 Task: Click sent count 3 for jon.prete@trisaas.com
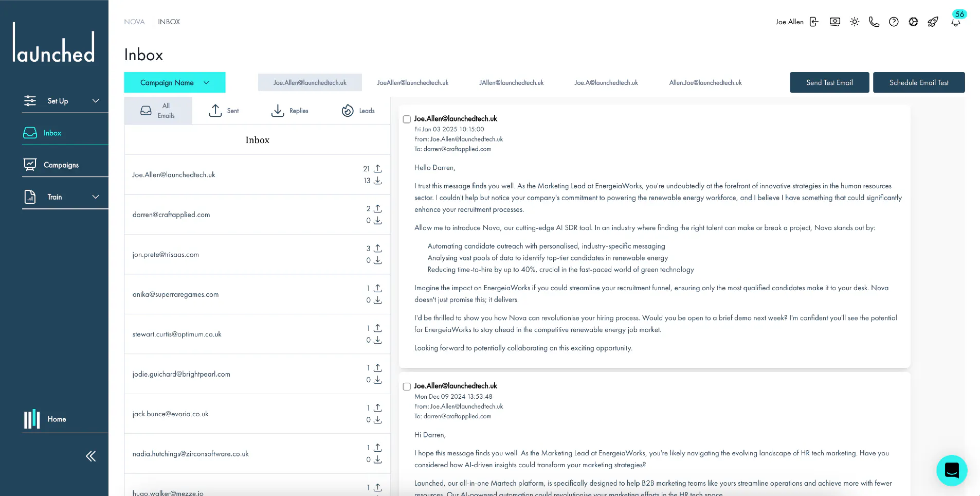tap(368, 249)
